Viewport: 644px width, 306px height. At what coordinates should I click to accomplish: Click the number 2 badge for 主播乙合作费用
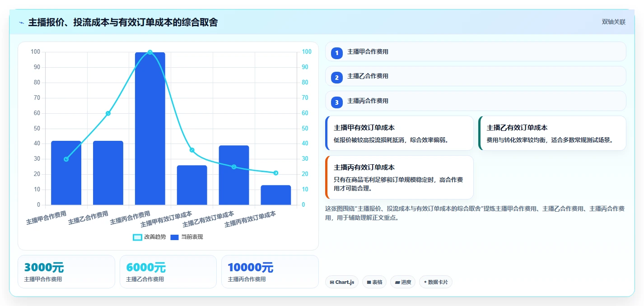coord(337,78)
